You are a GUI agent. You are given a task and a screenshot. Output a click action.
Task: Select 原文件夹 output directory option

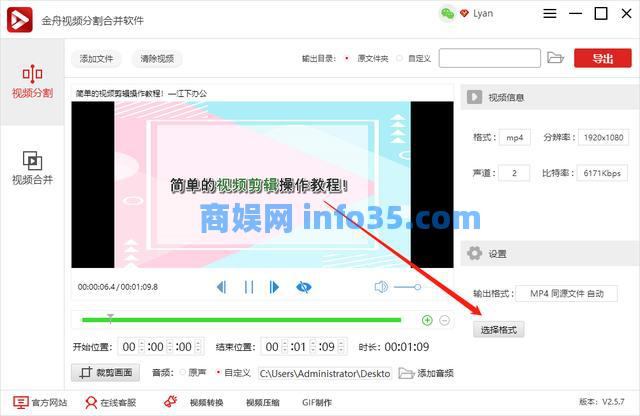click(x=347, y=58)
